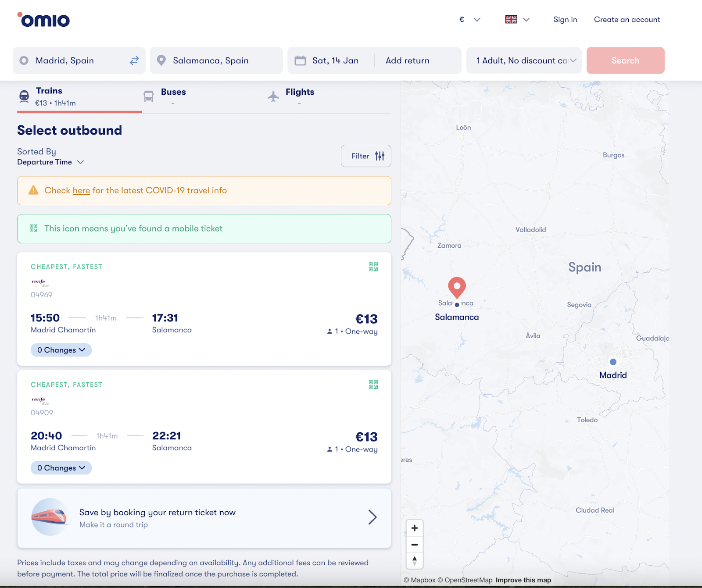This screenshot has height=588, width=702.
Task: Open the euro currency dropdown
Action: (x=470, y=19)
